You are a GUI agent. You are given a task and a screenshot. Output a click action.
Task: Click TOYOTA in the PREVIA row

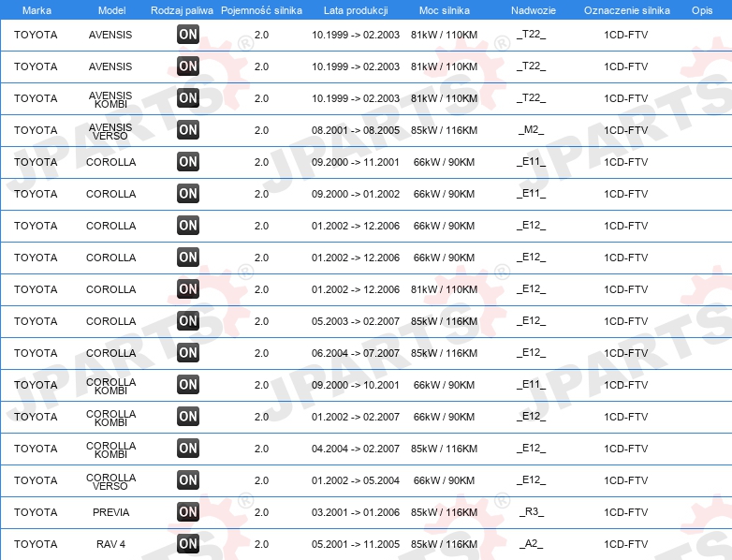tap(36, 512)
